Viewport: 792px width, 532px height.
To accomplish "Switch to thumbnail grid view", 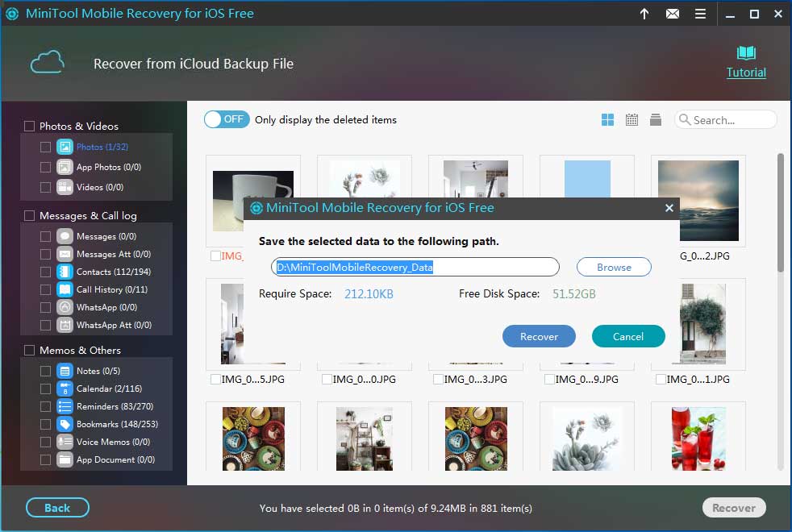I will [607, 119].
